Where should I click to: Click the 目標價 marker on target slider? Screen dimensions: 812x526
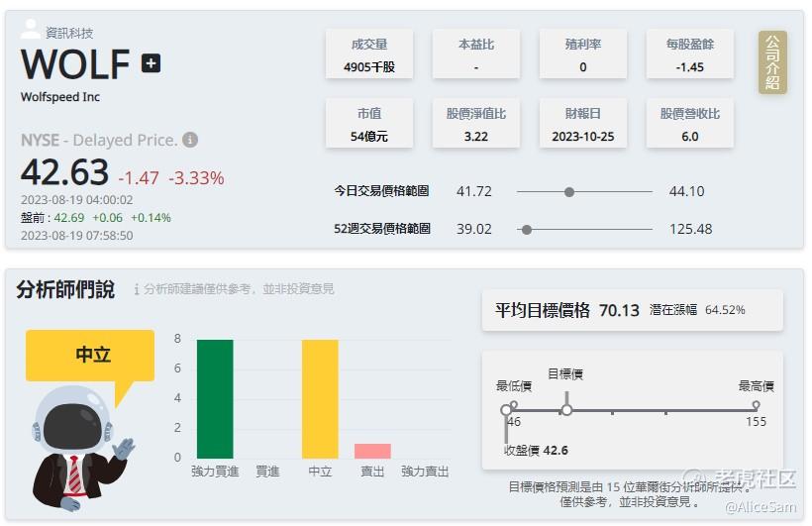pos(567,409)
